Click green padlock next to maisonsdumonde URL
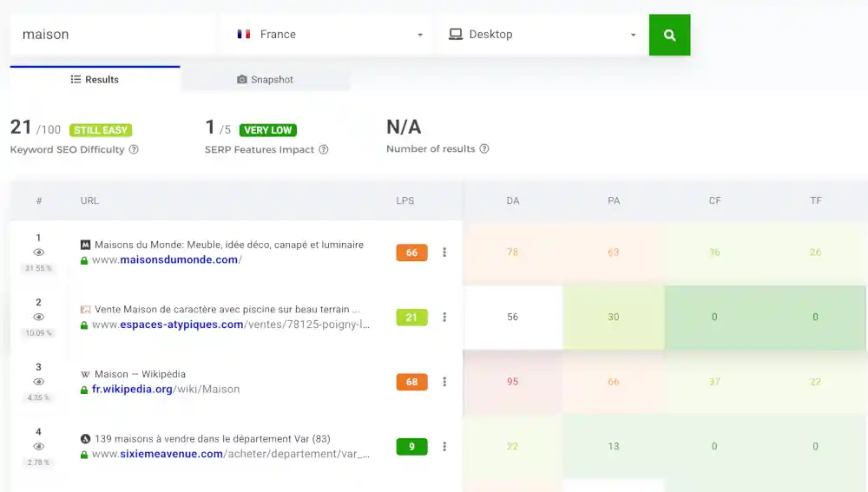This screenshot has width=868, height=492. click(x=84, y=260)
